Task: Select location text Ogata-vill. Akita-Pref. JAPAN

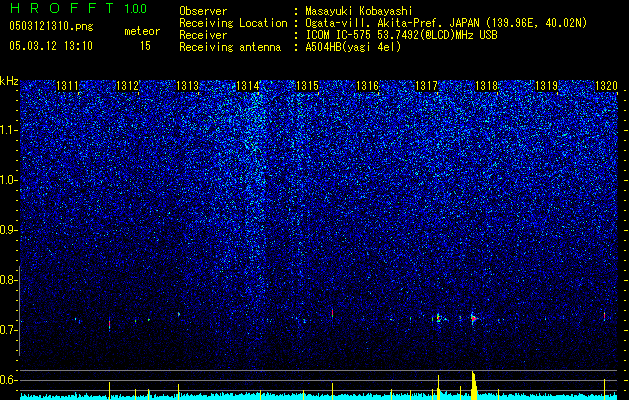Action: pyautogui.click(x=393, y=23)
